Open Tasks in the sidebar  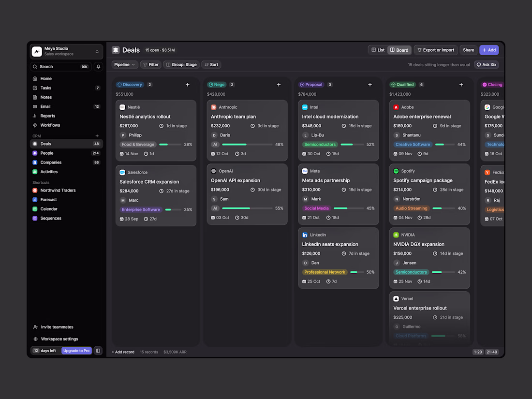67,88
